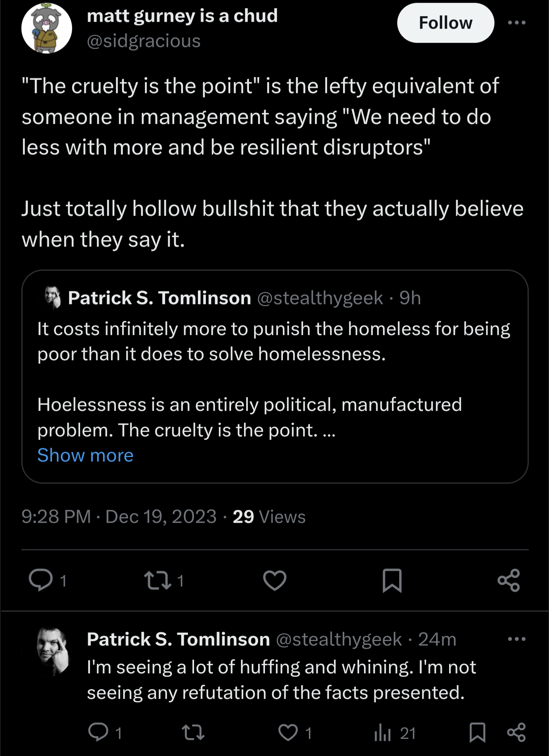Reply to the main tweet
The height and width of the screenshot is (756, 549).
(41, 580)
